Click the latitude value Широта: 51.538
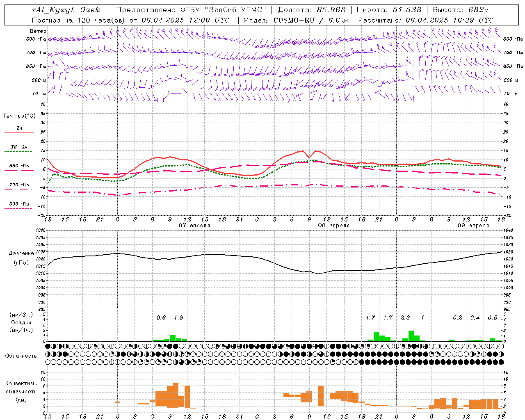This screenshot has width=525, height=420. tap(389, 10)
